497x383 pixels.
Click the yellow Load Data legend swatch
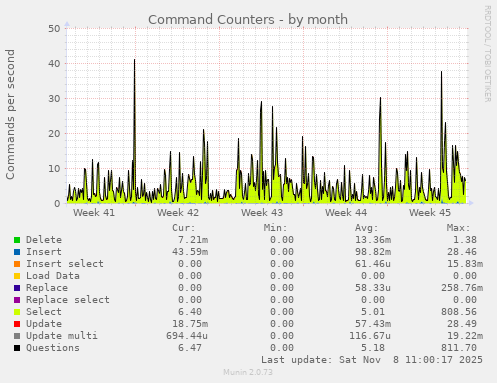click(17, 276)
